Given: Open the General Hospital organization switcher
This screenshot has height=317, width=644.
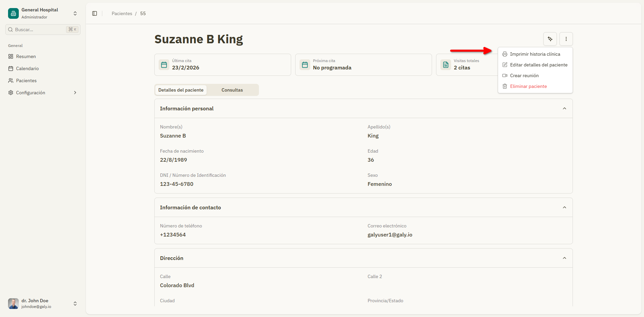Looking at the screenshot, I should [x=75, y=13].
